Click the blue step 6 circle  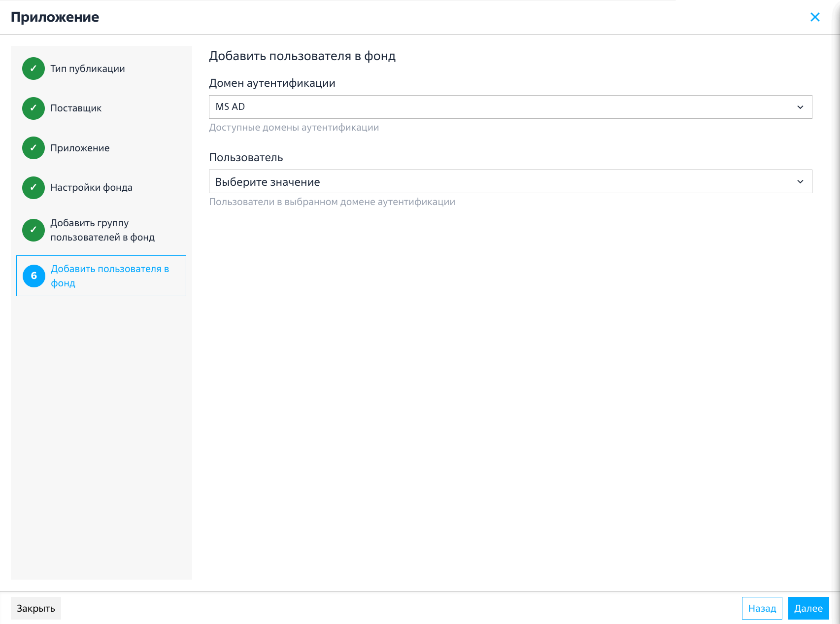(34, 276)
